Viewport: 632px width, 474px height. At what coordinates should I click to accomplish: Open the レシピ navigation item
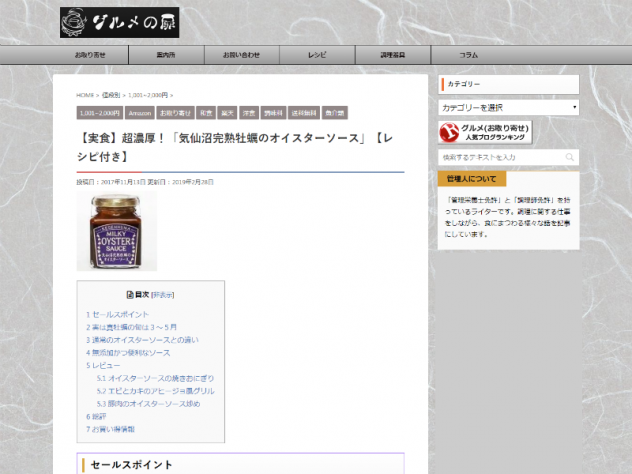click(x=317, y=55)
